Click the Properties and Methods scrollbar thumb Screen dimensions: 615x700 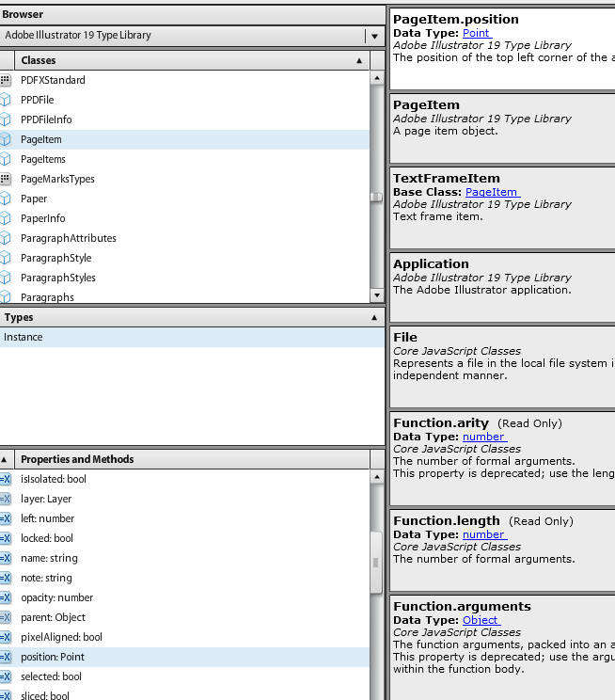point(376,563)
